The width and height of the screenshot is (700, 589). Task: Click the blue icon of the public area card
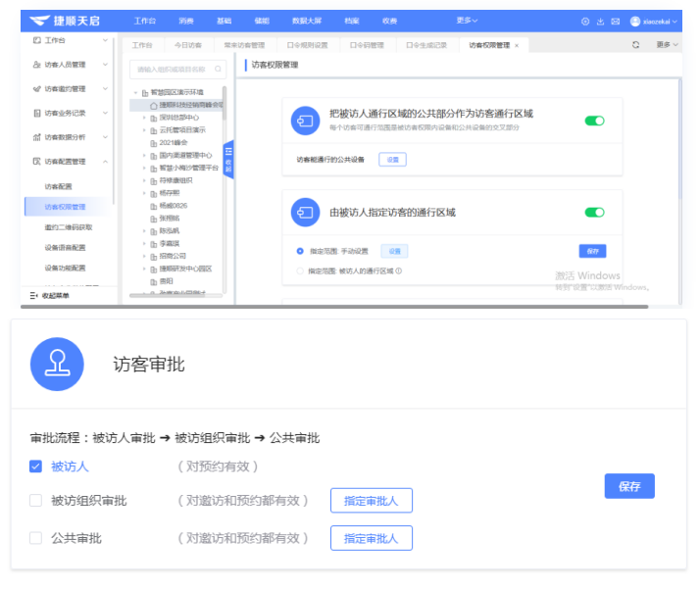pyautogui.click(x=305, y=121)
